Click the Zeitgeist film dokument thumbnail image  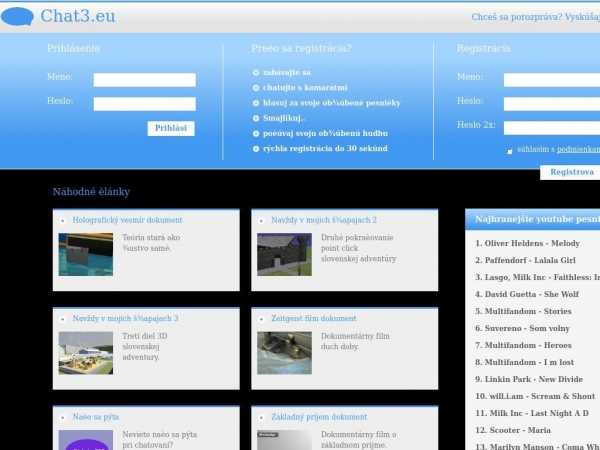pos(284,352)
